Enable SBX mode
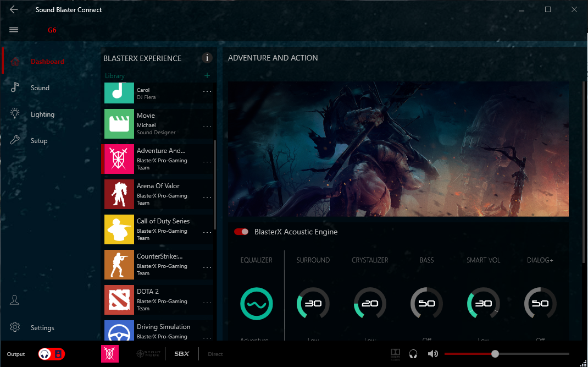Image resolution: width=588 pixels, height=367 pixels. coord(181,354)
